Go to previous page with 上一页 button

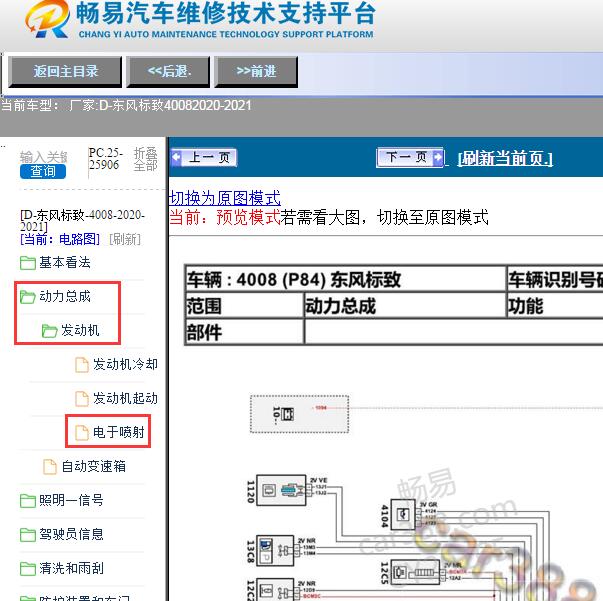pos(204,157)
